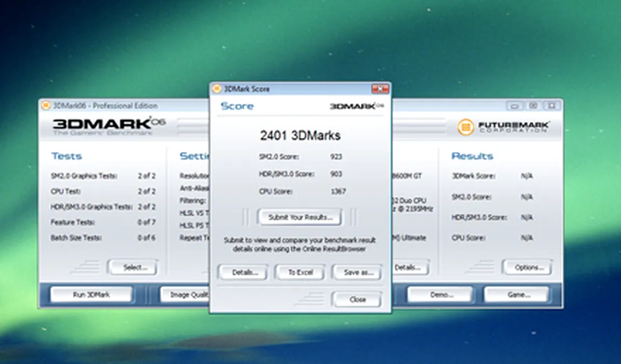
Task: Select HDR/SM3.0 Score value 903
Action: pyautogui.click(x=336, y=174)
